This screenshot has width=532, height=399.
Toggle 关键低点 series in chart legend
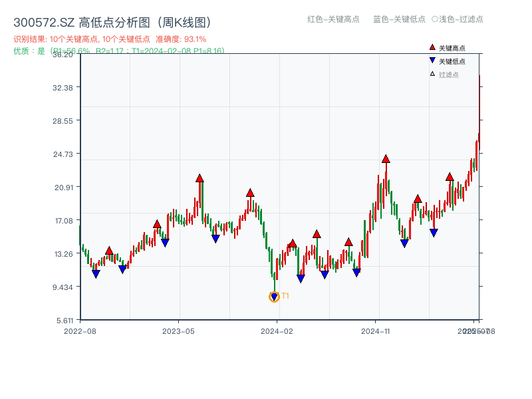448,61
